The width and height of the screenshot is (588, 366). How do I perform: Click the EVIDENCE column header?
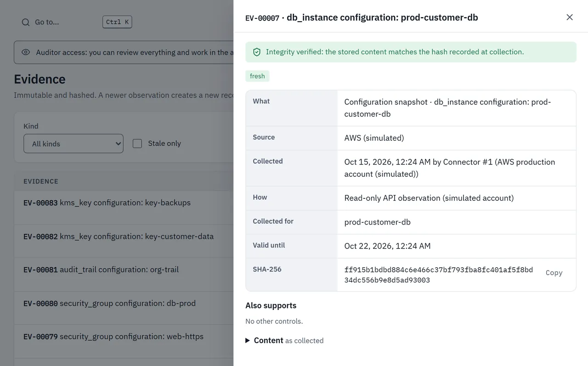41,181
